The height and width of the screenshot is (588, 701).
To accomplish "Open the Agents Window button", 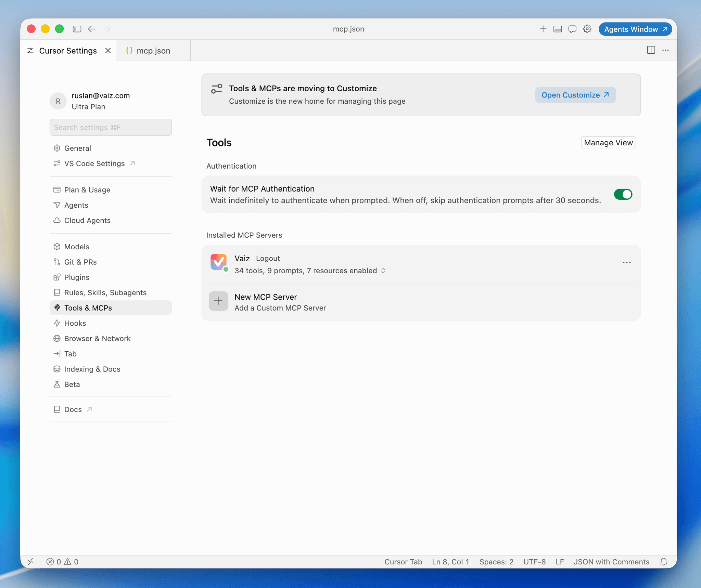I will coord(635,29).
